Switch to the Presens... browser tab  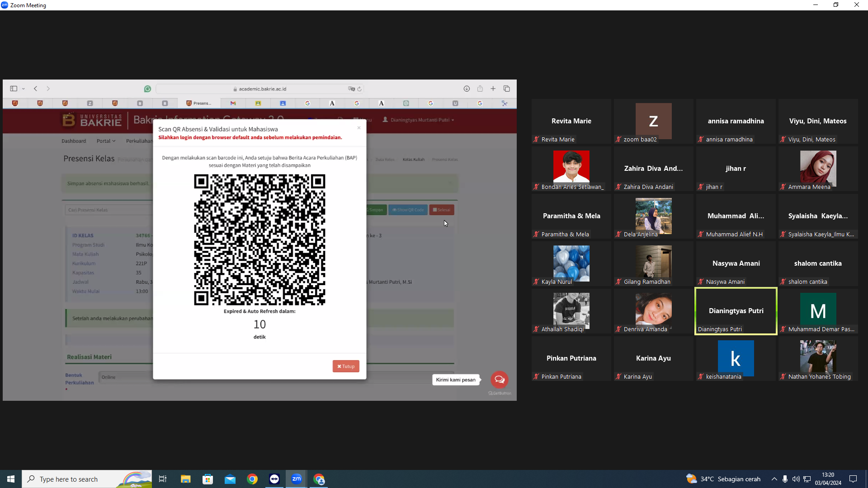coord(199,103)
